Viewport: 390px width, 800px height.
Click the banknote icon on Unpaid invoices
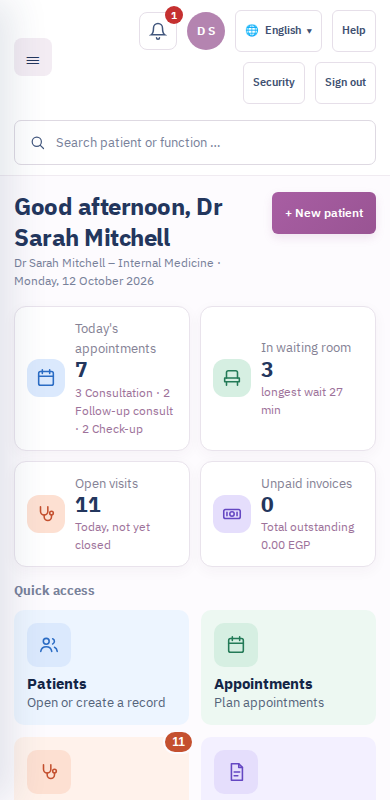(x=232, y=514)
